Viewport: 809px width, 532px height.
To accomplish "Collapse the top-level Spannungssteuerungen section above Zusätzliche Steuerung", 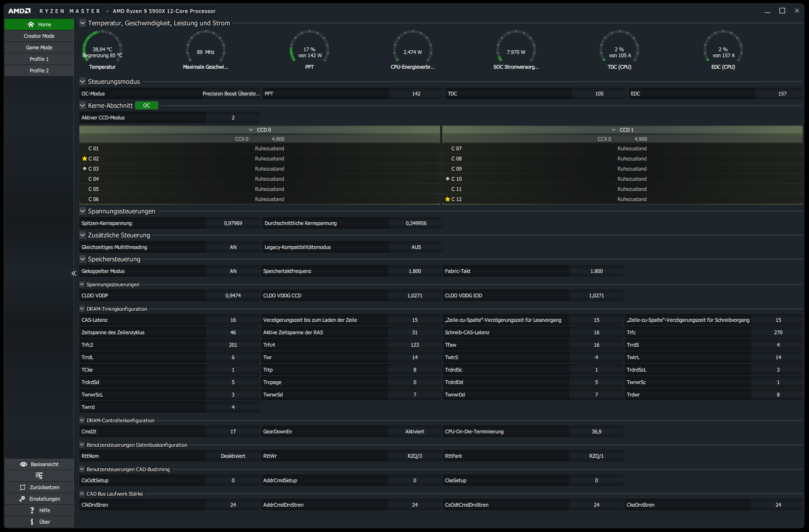I will (x=83, y=211).
